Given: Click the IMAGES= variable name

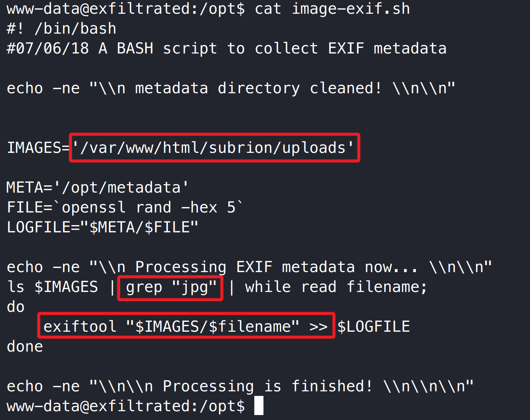Looking at the screenshot, I should pyautogui.click(x=37, y=148).
